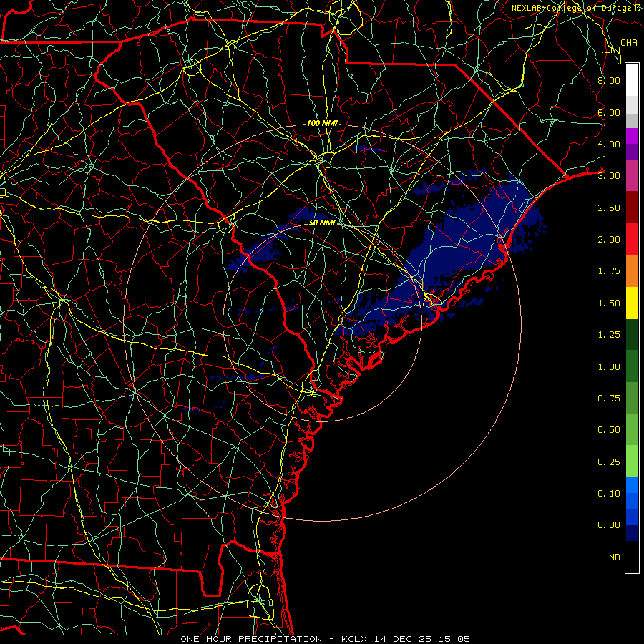This screenshot has height=644, width=644.
Task: Click the darkest green swatch at 1.25
Action: 632,334
